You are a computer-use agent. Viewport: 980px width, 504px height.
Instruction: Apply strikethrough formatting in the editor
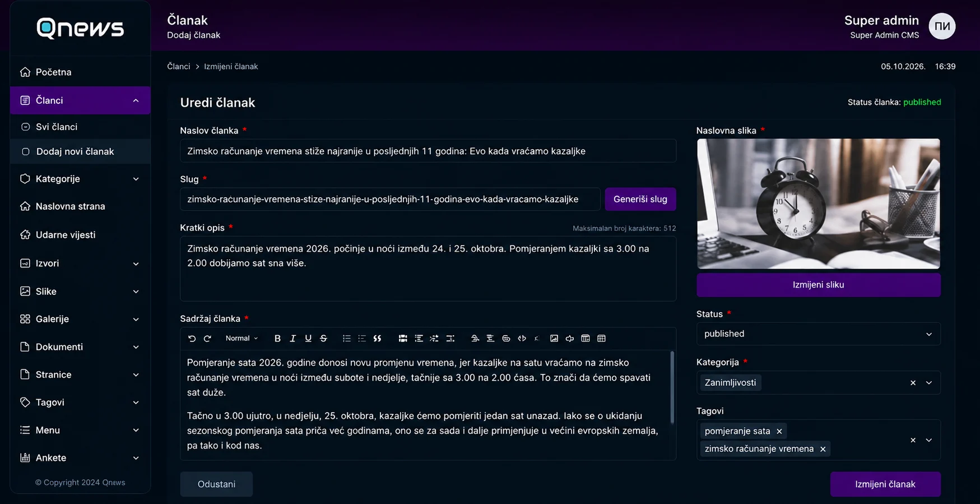point(323,339)
